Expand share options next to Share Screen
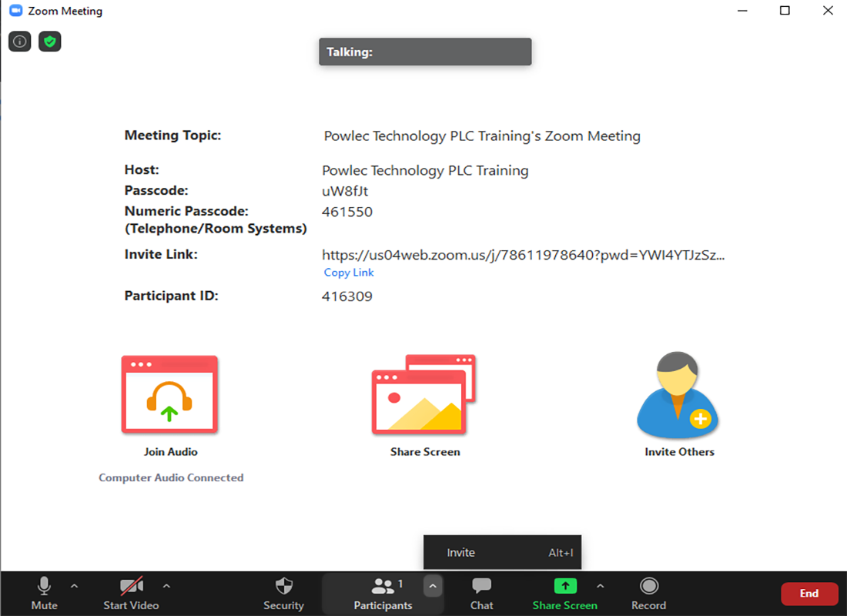 (600, 586)
